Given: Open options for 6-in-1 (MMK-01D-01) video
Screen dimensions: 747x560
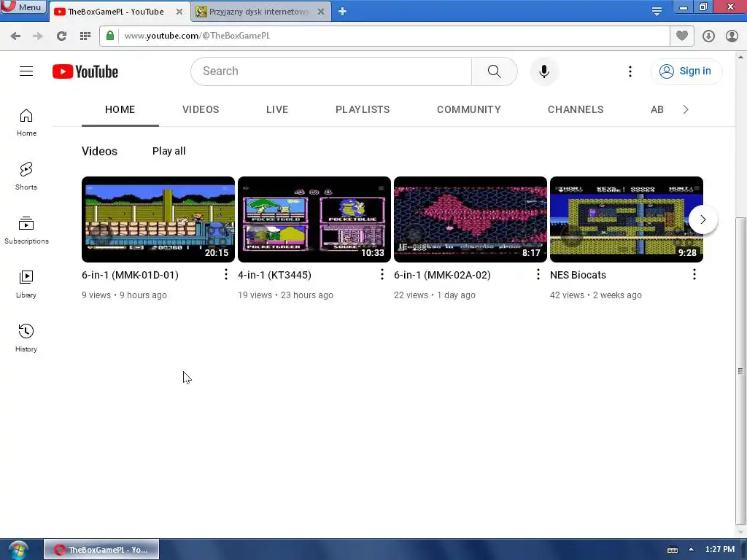Looking at the screenshot, I should [226, 274].
